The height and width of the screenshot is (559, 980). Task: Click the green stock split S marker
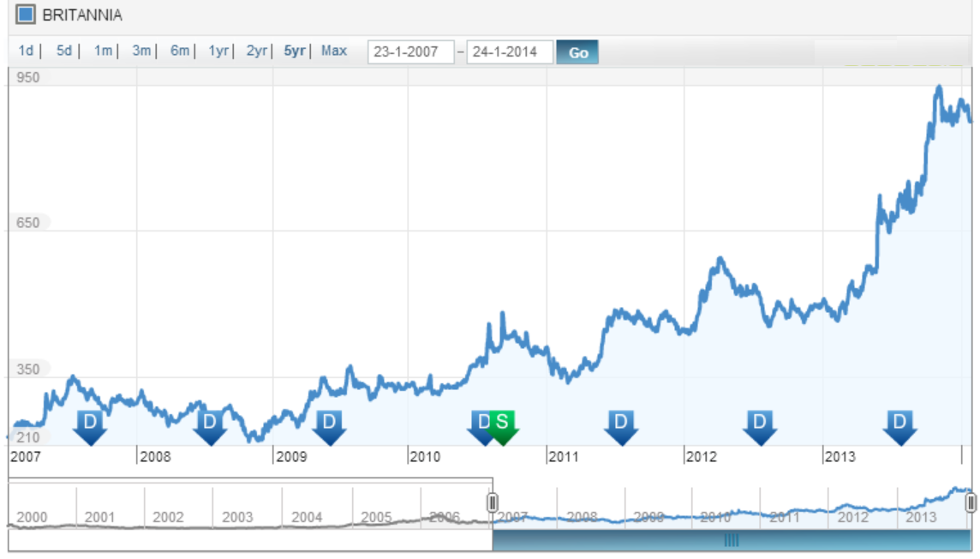pyautogui.click(x=504, y=424)
